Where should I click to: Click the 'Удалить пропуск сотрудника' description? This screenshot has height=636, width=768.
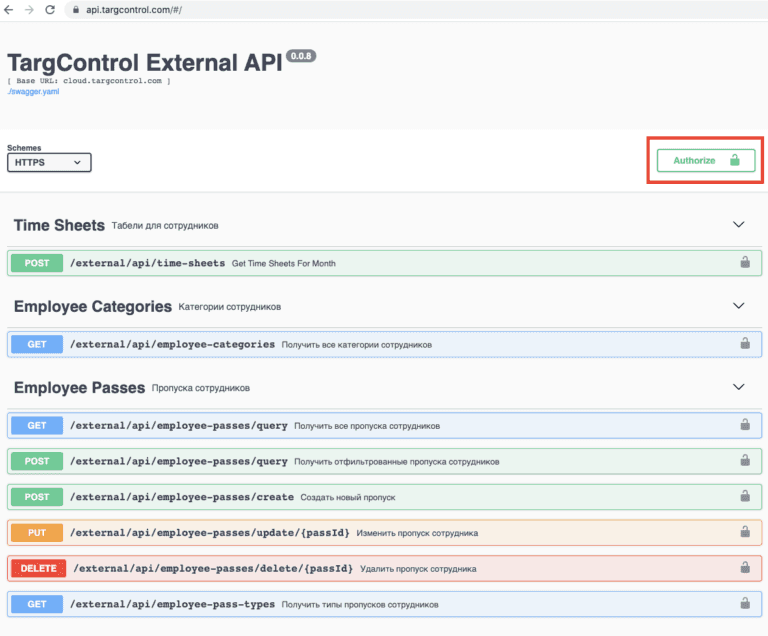point(418,569)
